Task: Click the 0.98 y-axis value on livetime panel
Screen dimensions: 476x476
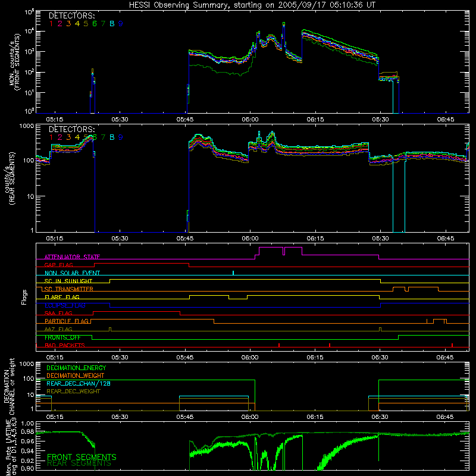Action: click(x=27, y=432)
